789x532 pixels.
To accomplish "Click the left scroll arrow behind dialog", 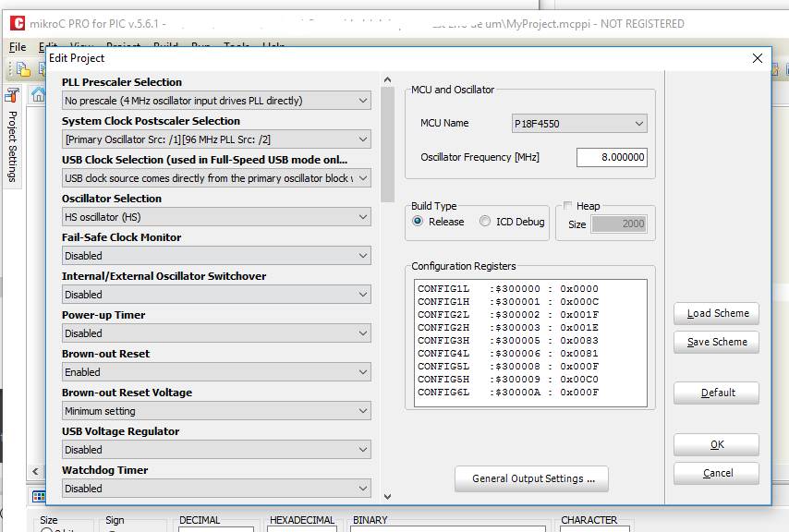I will 35,471.
